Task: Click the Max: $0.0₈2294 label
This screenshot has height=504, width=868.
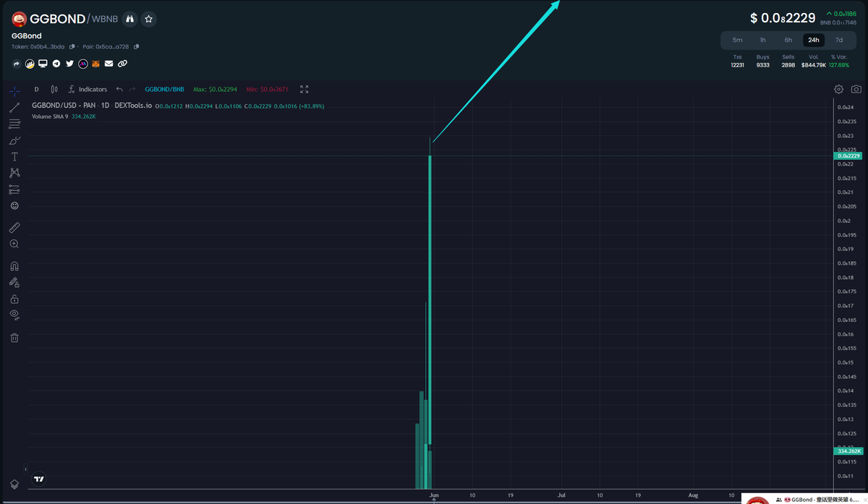Action: click(x=213, y=90)
